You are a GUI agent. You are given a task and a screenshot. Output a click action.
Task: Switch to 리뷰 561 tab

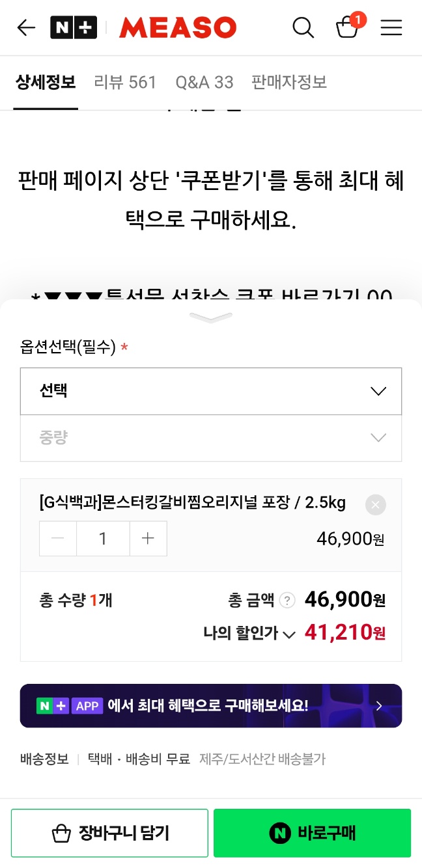(125, 83)
